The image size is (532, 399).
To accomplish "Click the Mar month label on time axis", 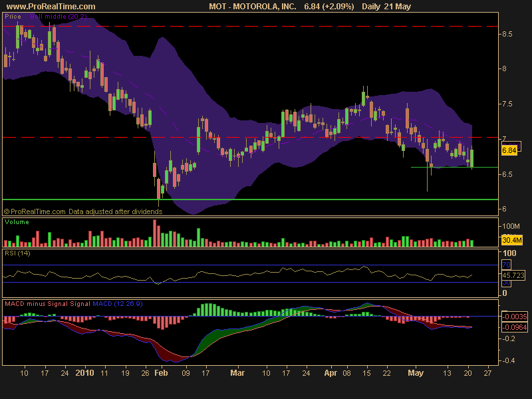I will [x=237, y=373].
